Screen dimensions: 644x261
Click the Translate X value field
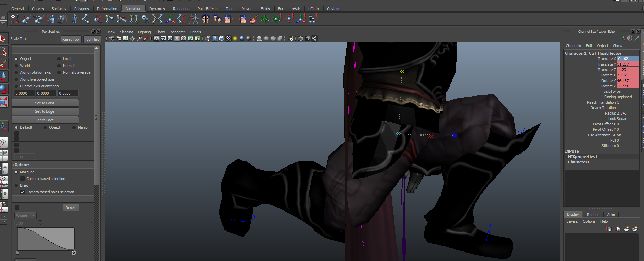pos(628,59)
